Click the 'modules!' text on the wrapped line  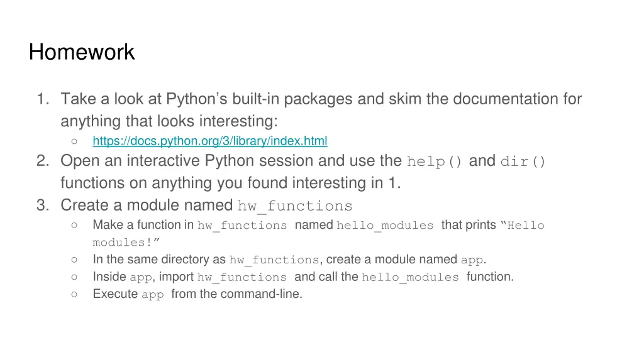[122, 243]
